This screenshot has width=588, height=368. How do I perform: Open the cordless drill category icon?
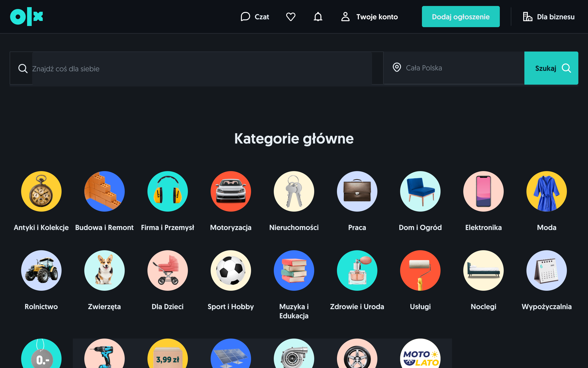click(105, 354)
